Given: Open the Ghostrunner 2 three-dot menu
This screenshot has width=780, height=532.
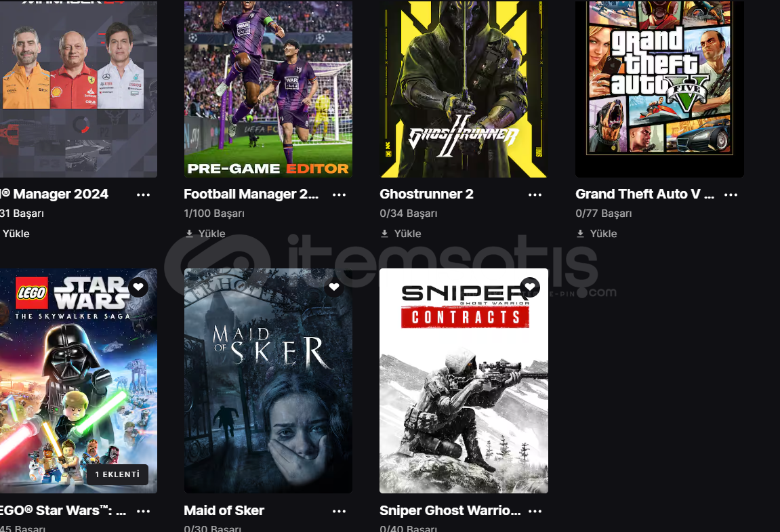Looking at the screenshot, I should click(x=535, y=195).
